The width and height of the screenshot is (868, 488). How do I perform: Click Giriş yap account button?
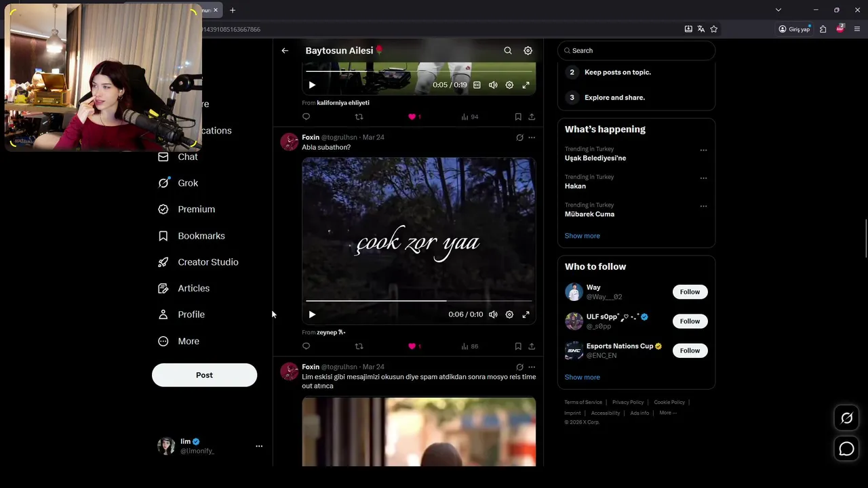pyautogui.click(x=794, y=29)
